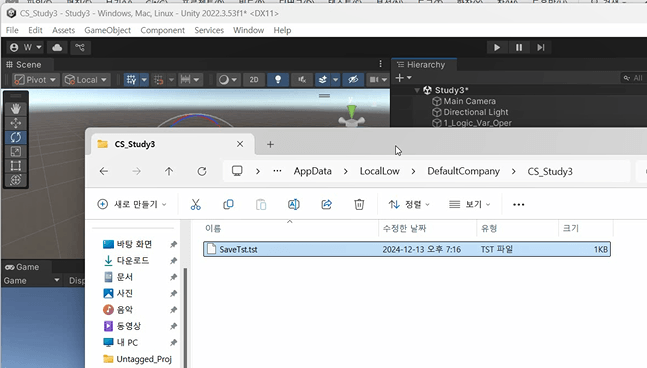Open the File menu in Unity

(12, 30)
